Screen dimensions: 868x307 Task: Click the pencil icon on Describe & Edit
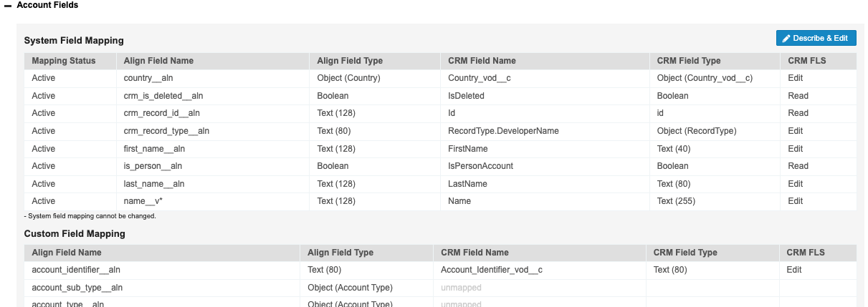(786, 38)
